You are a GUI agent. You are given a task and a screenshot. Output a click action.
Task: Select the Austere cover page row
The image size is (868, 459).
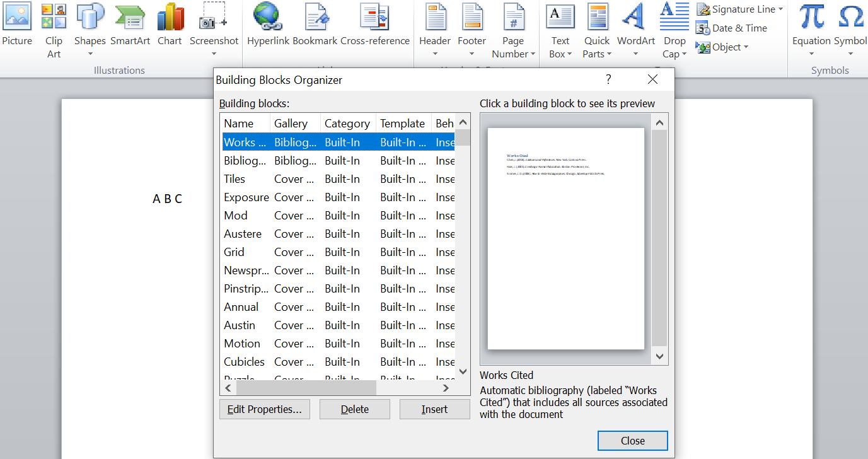pos(339,234)
